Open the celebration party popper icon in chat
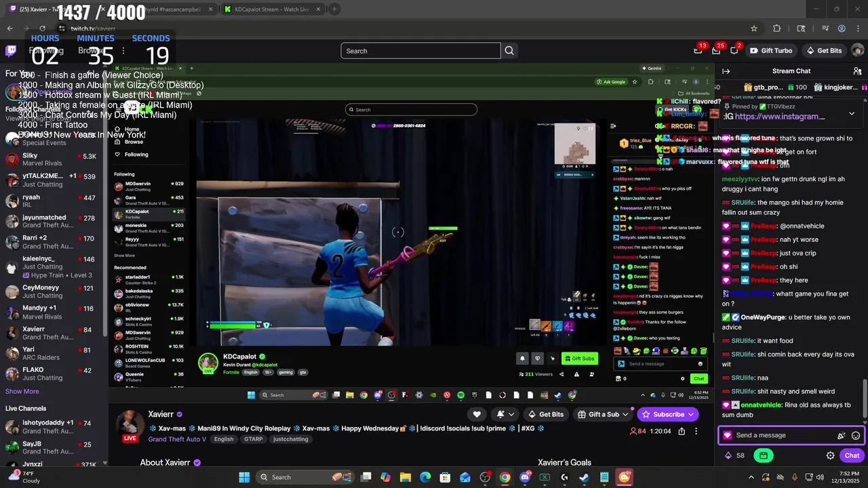Viewport: 868px width, 488px height. click(842, 436)
